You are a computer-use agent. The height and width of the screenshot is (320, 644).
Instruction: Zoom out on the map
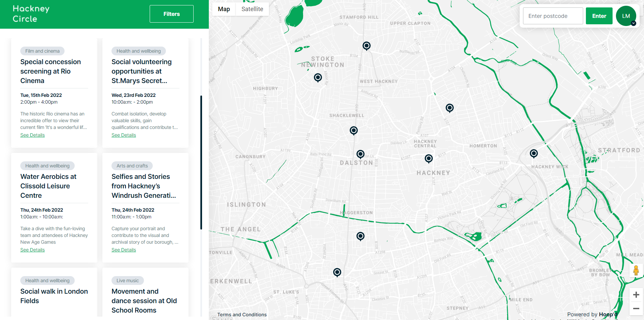point(636,309)
